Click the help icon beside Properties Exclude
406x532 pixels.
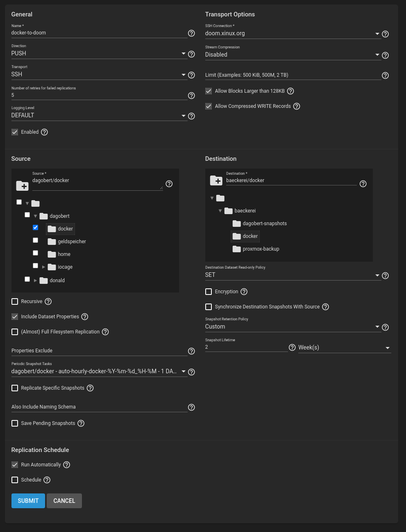point(191,351)
